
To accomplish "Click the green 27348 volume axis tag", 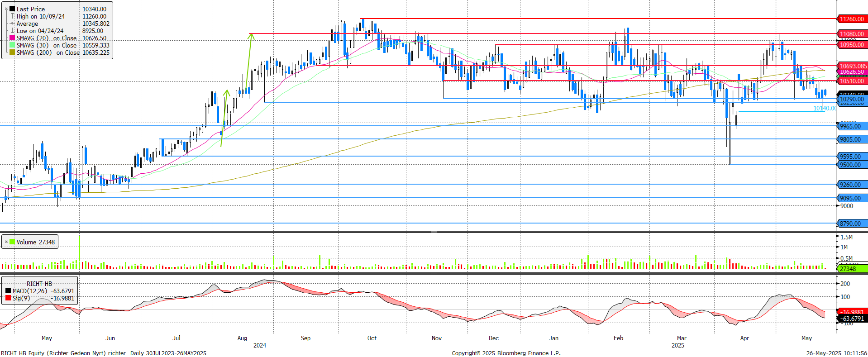I will point(853,269).
